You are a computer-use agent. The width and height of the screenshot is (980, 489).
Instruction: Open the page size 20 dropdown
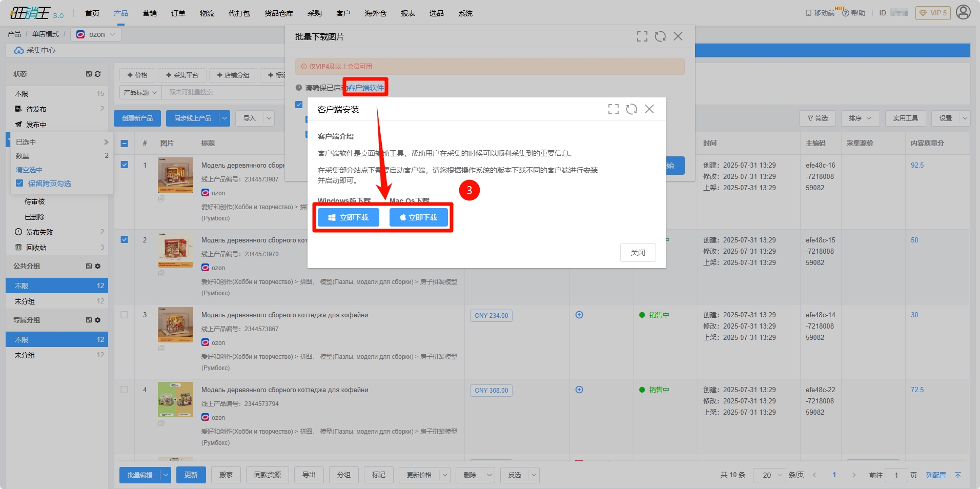[x=769, y=475]
